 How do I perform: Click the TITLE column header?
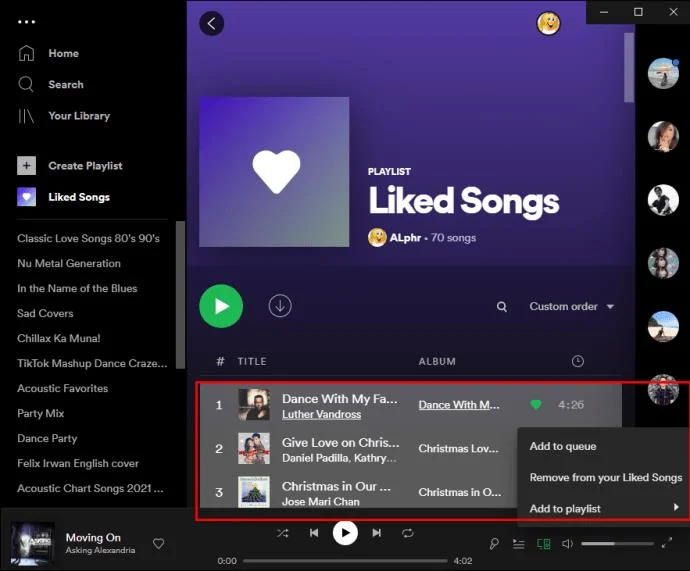coord(252,362)
